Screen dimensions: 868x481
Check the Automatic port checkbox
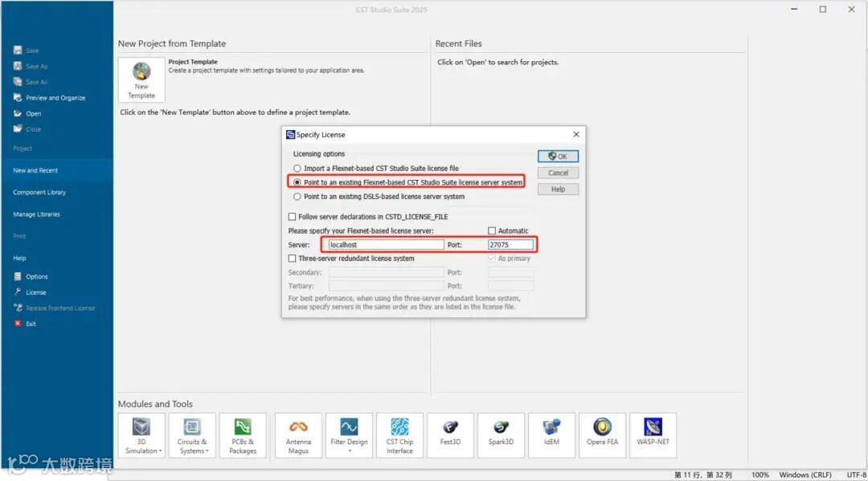pyautogui.click(x=492, y=230)
